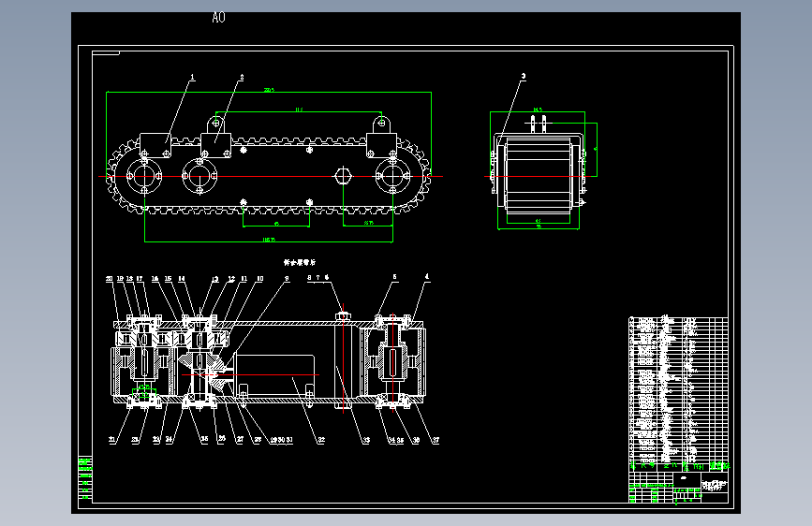Image resolution: width=812 pixels, height=526 pixels.
Task: Select part callout number 17
Action: point(140,279)
